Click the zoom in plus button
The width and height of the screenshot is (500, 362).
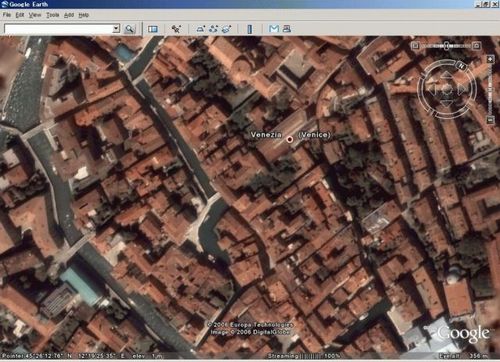pos(490,59)
